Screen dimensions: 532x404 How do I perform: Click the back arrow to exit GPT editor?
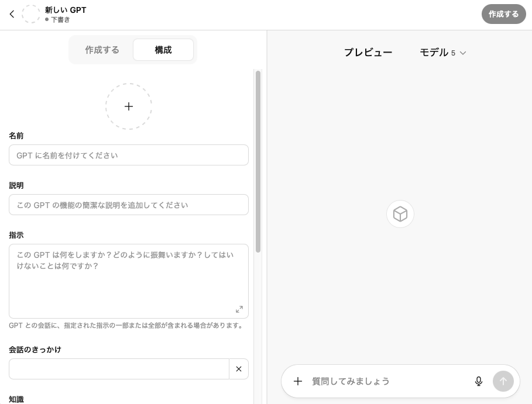tap(12, 14)
